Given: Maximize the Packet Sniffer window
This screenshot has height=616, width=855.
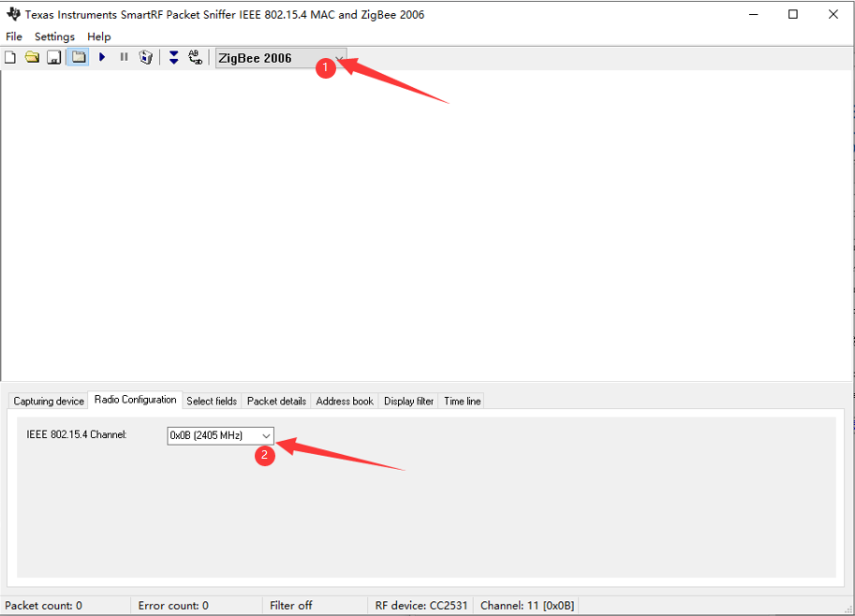Looking at the screenshot, I should (793, 14).
